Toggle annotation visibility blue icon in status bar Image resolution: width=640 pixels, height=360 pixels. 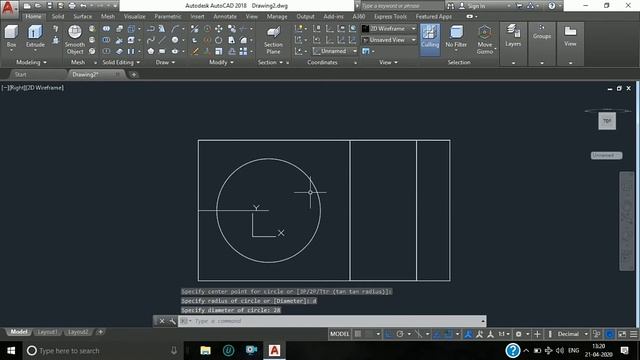(x=468, y=334)
